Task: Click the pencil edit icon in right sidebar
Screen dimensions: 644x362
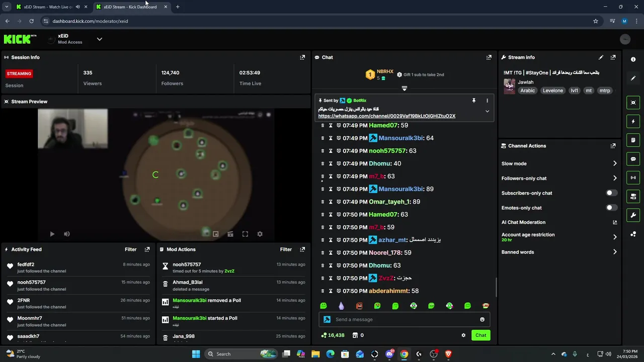Action: tap(633, 78)
